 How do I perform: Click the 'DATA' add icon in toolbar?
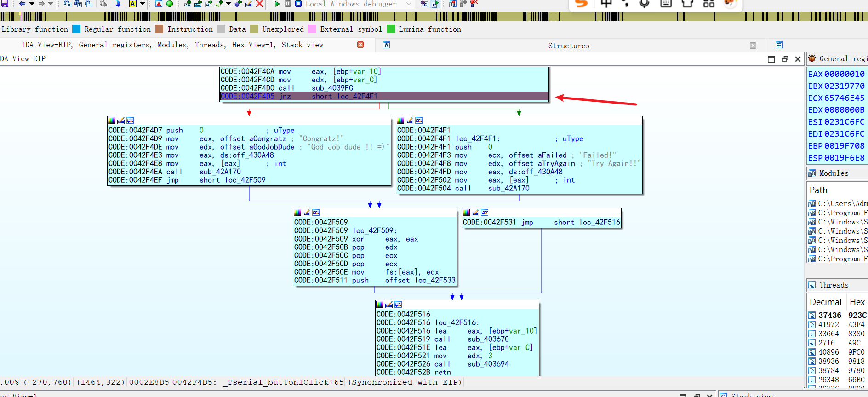tap(198, 4)
